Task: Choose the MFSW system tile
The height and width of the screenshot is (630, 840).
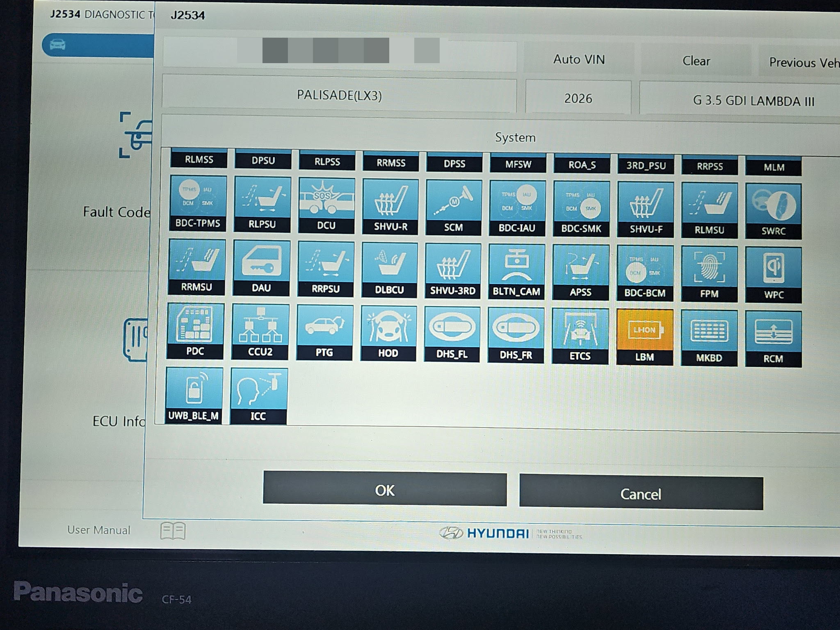Action: point(518,163)
